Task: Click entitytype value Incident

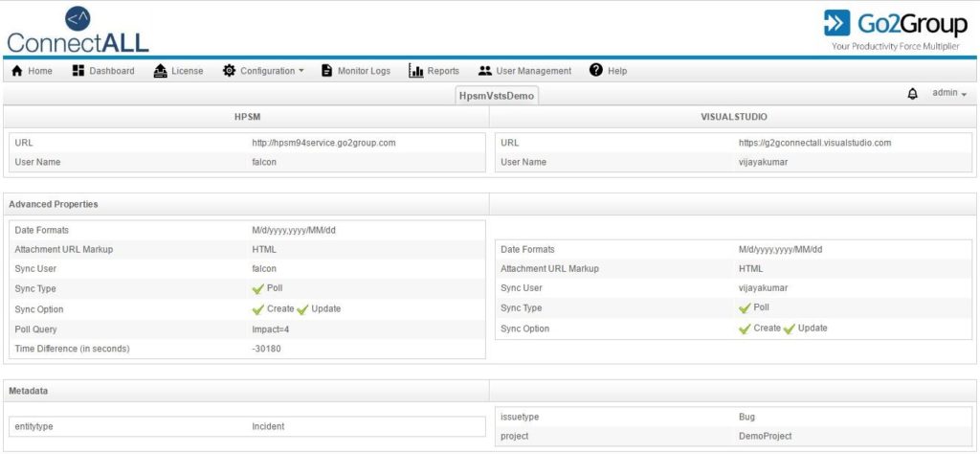Action: 268,426
